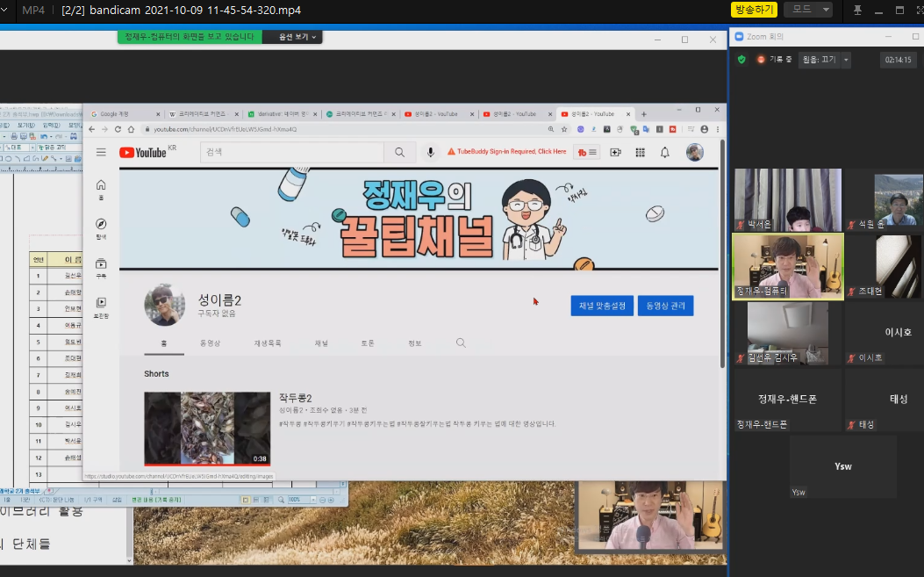The height and width of the screenshot is (577, 924).
Task: Click the green Zoom security shield icon
Action: tap(741, 60)
